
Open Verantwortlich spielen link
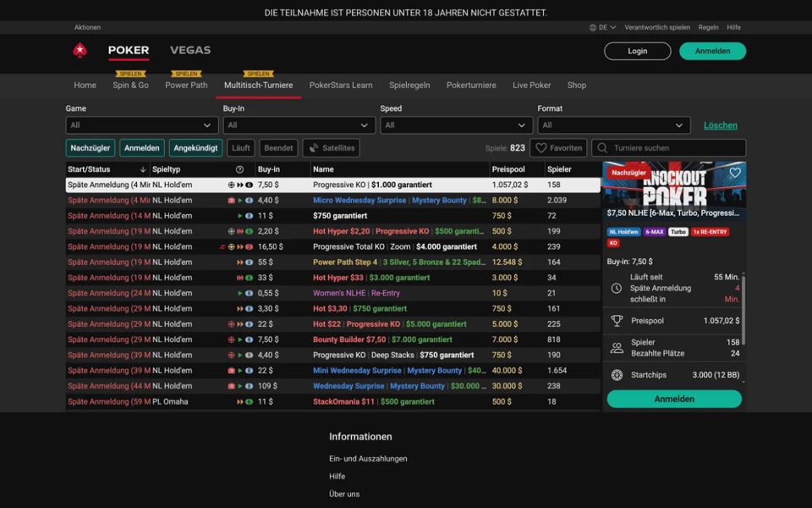[657, 27]
